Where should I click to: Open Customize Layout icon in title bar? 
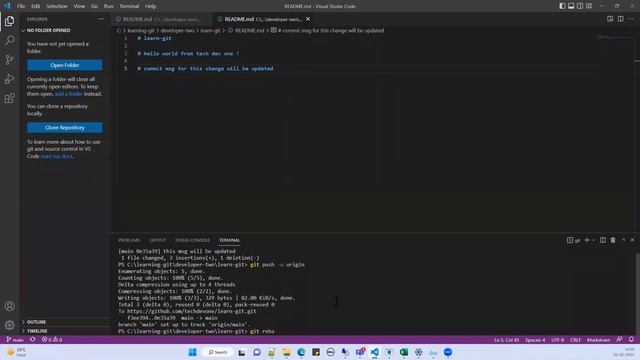(x=589, y=6)
